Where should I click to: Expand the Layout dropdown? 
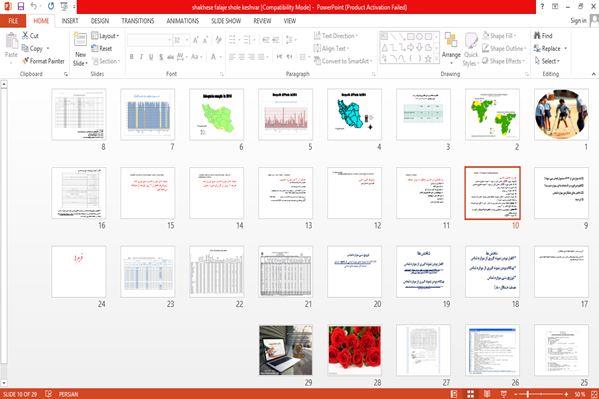click(105, 36)
